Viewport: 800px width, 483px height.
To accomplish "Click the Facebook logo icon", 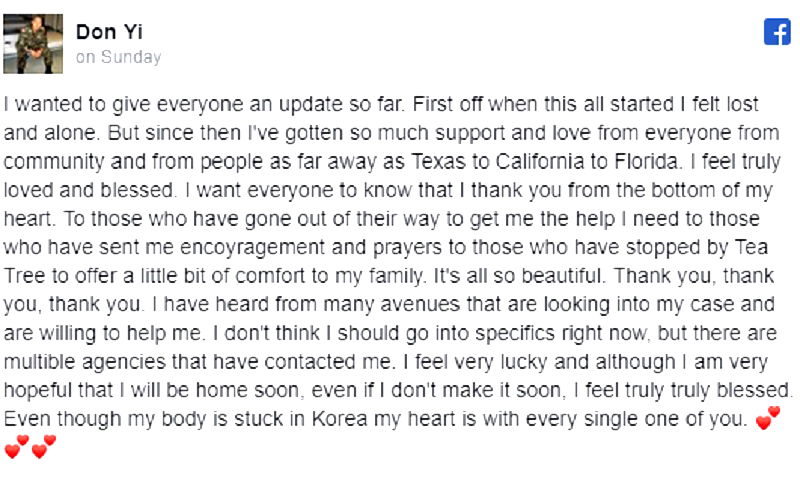I will 777,32.
